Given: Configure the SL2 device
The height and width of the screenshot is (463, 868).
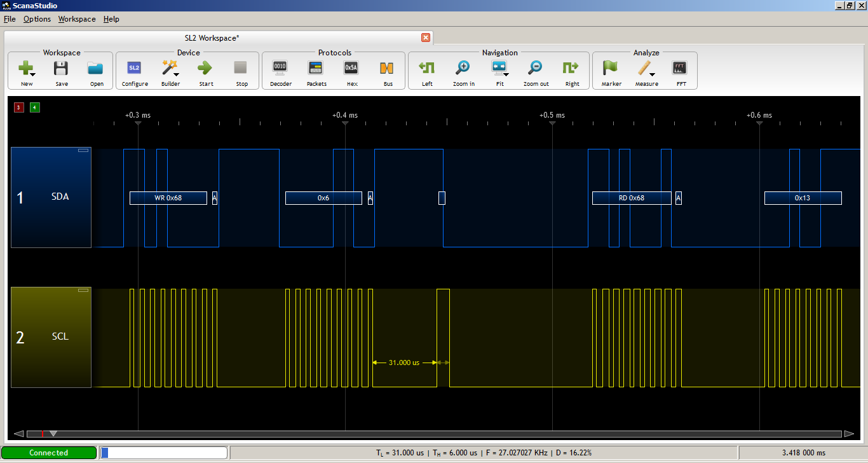Looking at the screenshot, I should (134, 70).
